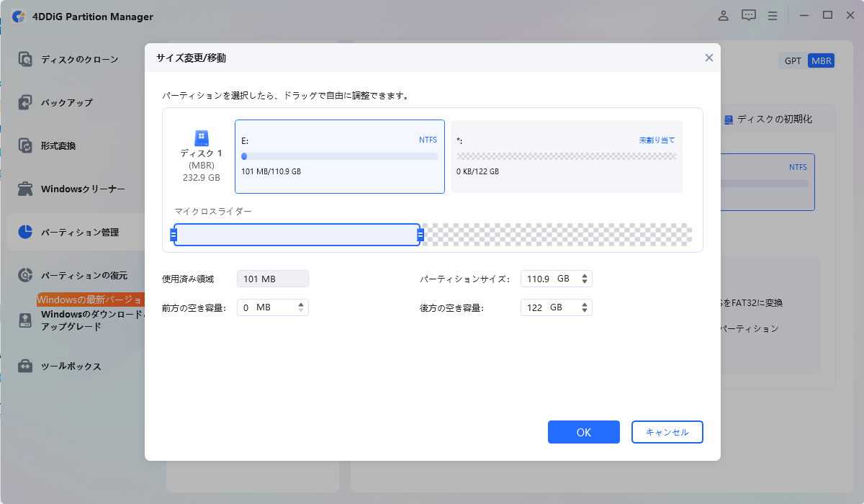Click the Disk Clone sidebar icon
Image resolution: width=864 pixels, height=504 pixels.
25,59
